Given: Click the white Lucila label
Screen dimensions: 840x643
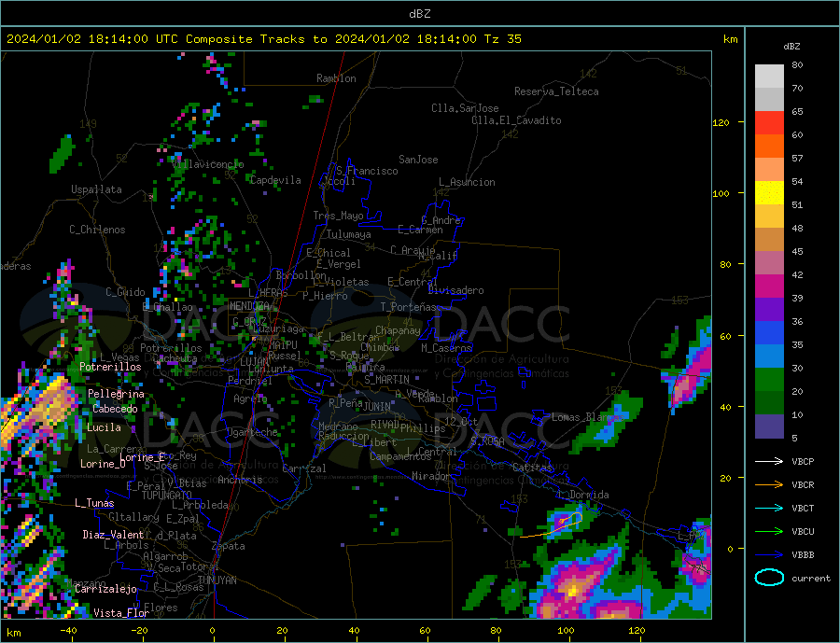Looking at the screenshot, I should (x=104, y=427).
